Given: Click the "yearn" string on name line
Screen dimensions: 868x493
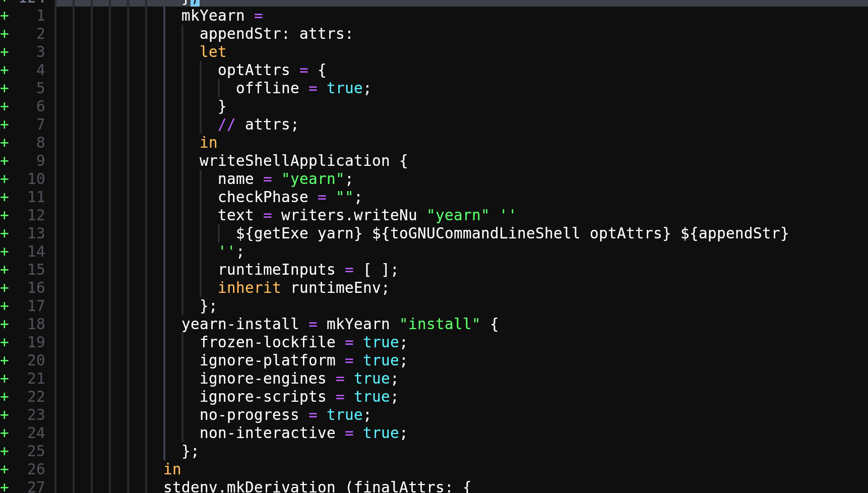Looking at the screenshot, I should pyautogui.click(x=313, y=179).
